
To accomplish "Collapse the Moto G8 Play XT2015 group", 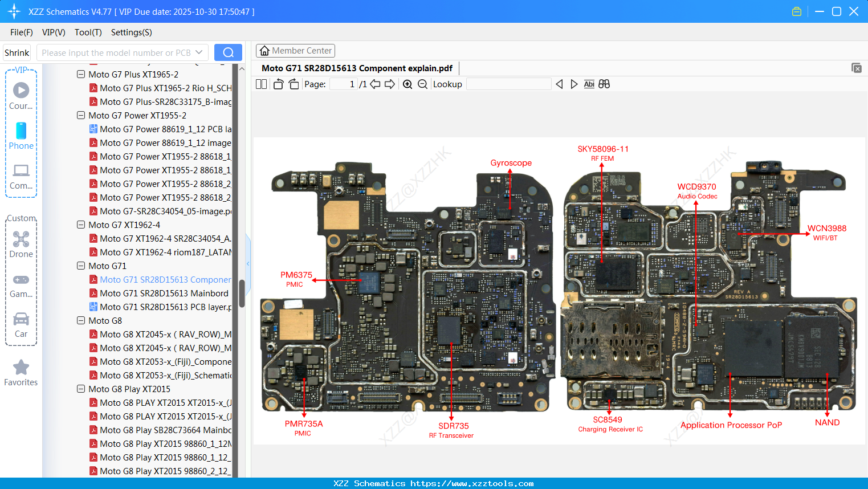I will 80,389.
